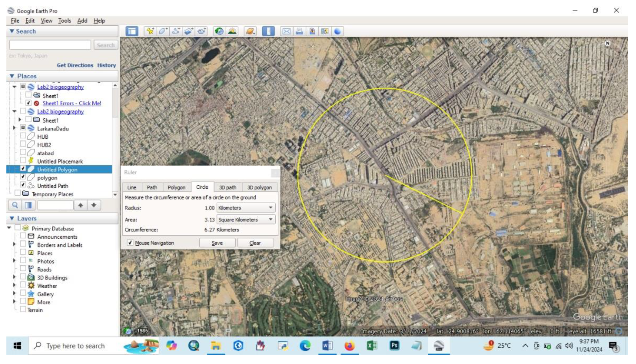Uncheck the Mouse Navigation checkbox
The width and height of the screenshot is (636, 364).
tap(130, 243)
